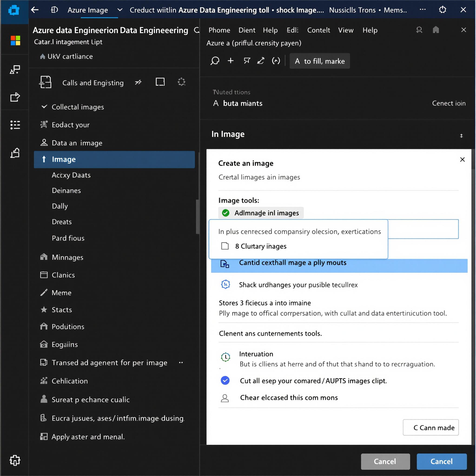Open the Contelt menu
Screen dimensions: 476x476
point(318,30)
